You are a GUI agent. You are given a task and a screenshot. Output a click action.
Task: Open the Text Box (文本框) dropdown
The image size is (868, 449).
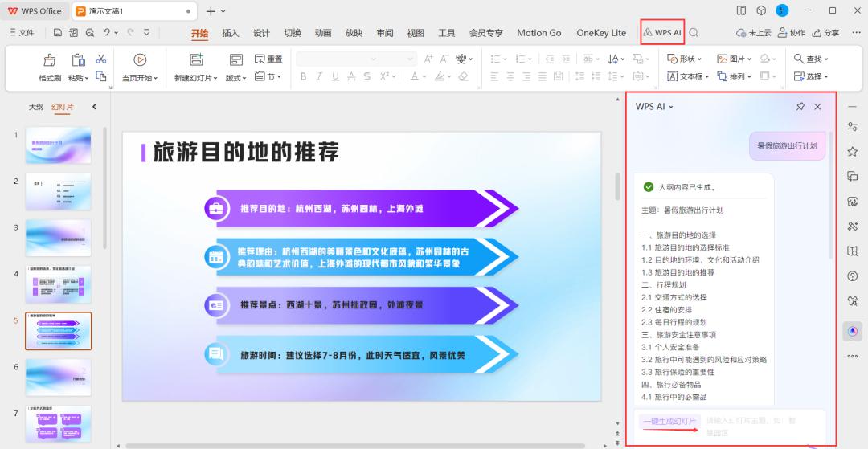click(688, 76)
